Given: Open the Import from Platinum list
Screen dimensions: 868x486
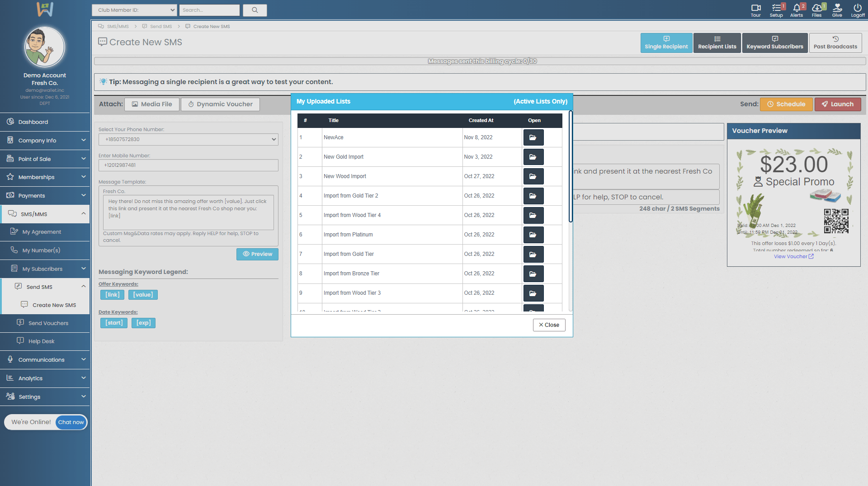Looking at the screenshot, I should pyautogui.click(x=533, y=235).
